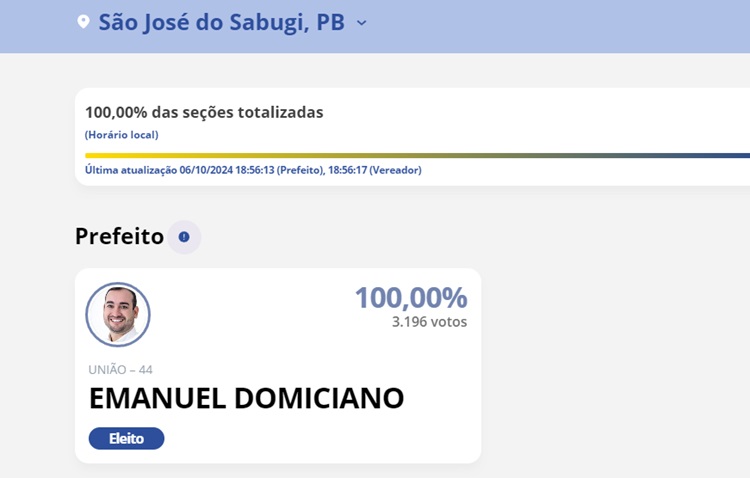Click the Prefeito section heading
This screenshot has width=750, height=478.
click(119, 236)
